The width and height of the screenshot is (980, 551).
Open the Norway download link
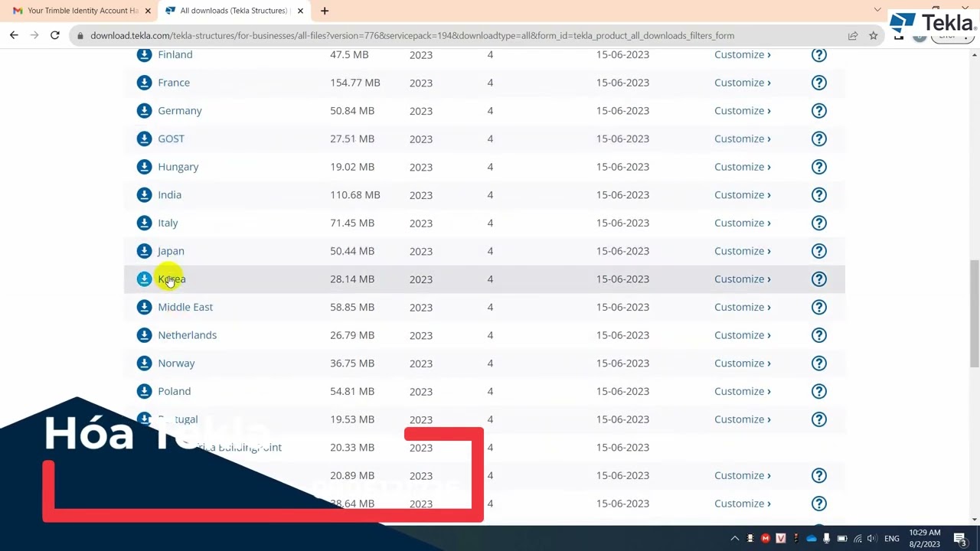176,363
